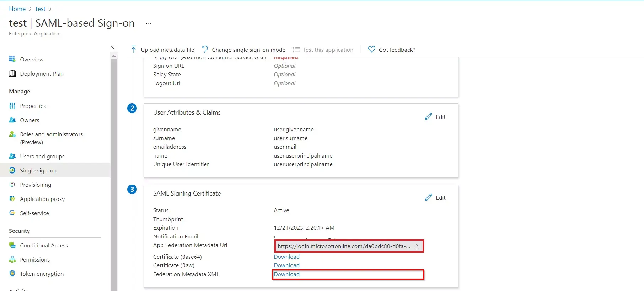Click the App Federation Metadata Url field
This screenshot has width=644, height=291.
pos(349,246)
